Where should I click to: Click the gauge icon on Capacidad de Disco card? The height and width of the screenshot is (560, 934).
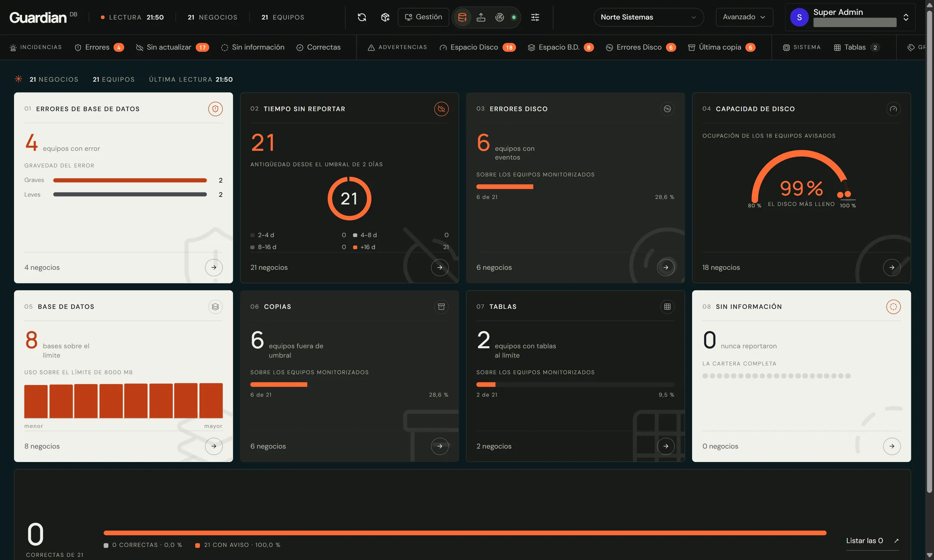click(894, 109)
